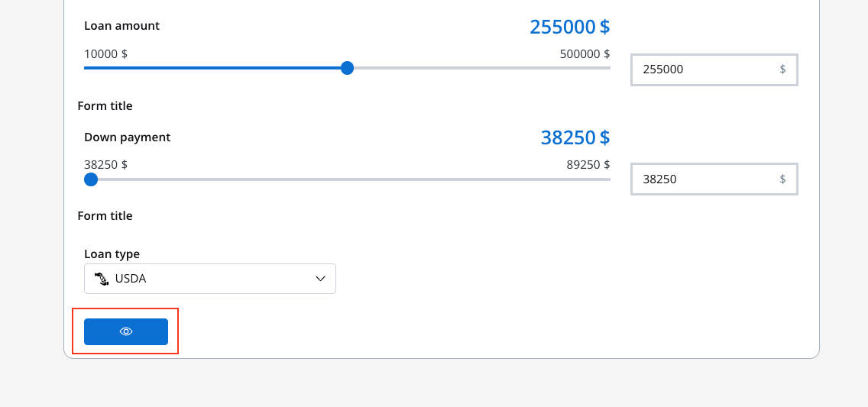The height and width of the screenshot is (407, 868).
Task: Click the middle of the Down payment track
Action: click(x=347, y=179)
